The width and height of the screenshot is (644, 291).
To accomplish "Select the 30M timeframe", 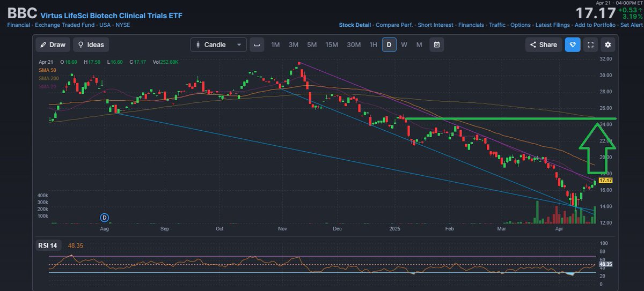I will click(x=354, y=44).
